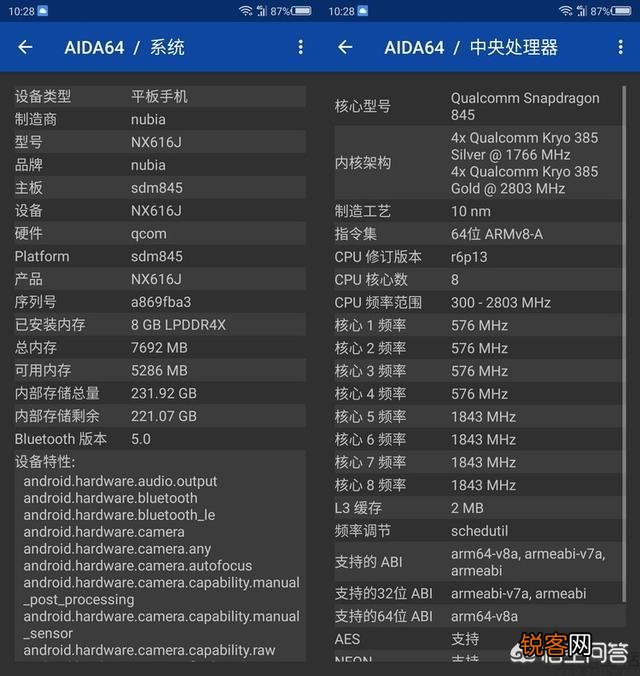Select the 品牌 row value nubia
The width and height of the screenshot is (640, 676).
click(x=148, y=165)
